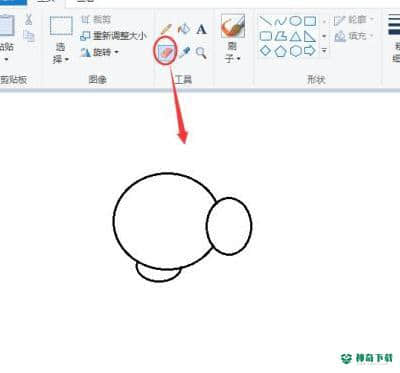Image resolution: width=400 pixels, height=373 pixels.
Task: Activate the Magnifier tool
Action: [201, 53]
